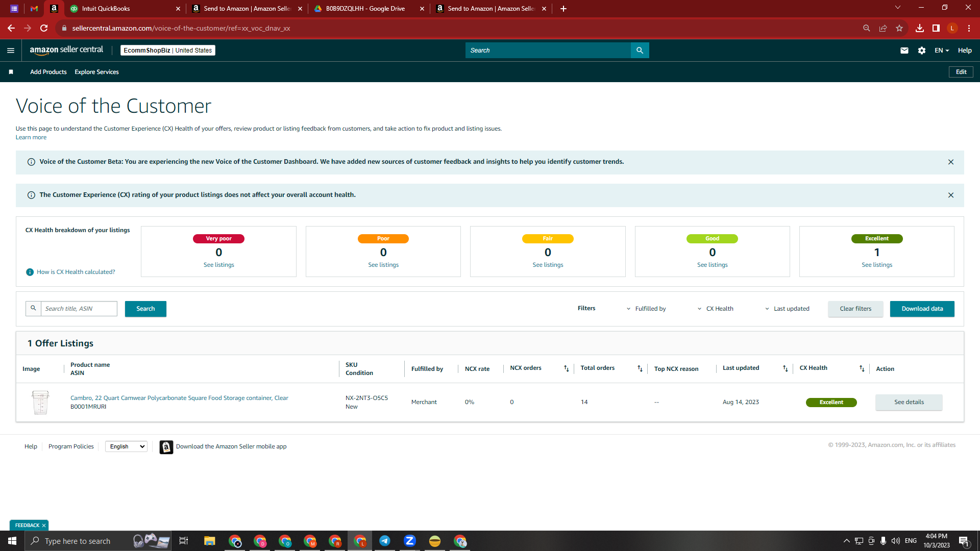Image resolution: width=980 pixels, height=551 pixels.
Task: Open browser downloads icon
Action: pos(920,29)
